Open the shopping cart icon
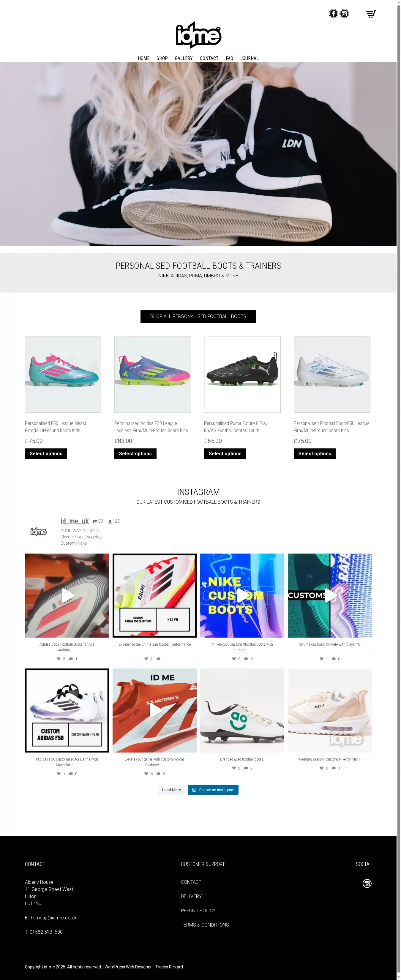The image size is (401, 980). tap(371, 14)
